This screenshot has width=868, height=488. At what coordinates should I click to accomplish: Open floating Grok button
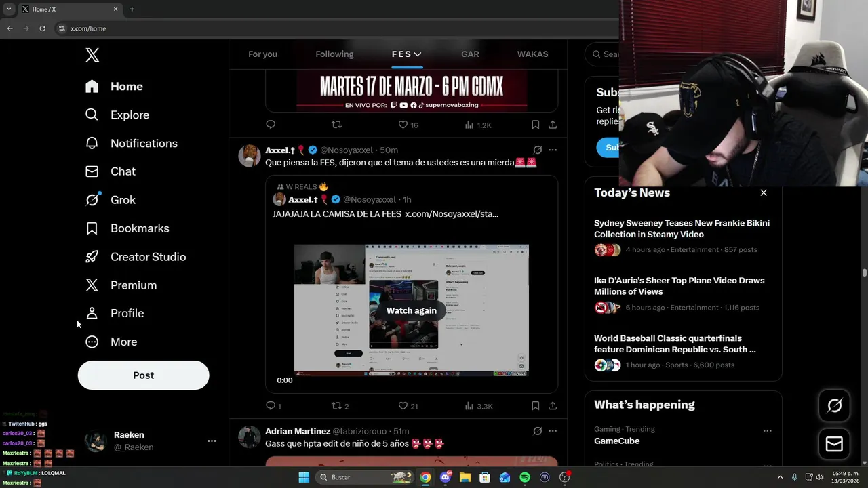coord(834,406)
